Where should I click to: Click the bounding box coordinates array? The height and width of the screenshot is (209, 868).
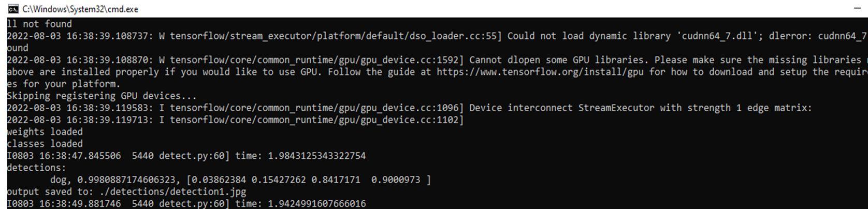tap(308, 180)
